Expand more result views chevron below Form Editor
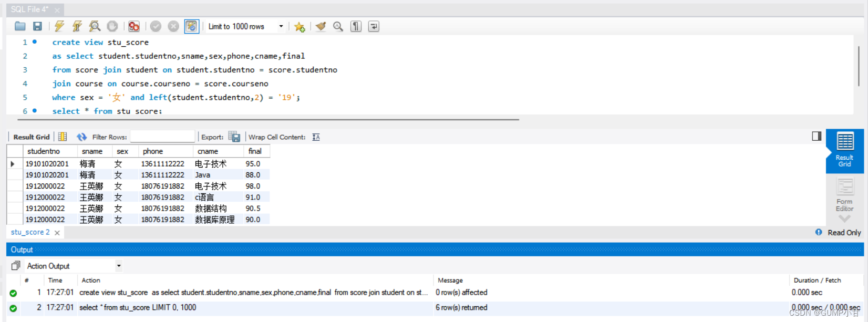This screenshot has height=322, width=868. click(x=844, y=219)
